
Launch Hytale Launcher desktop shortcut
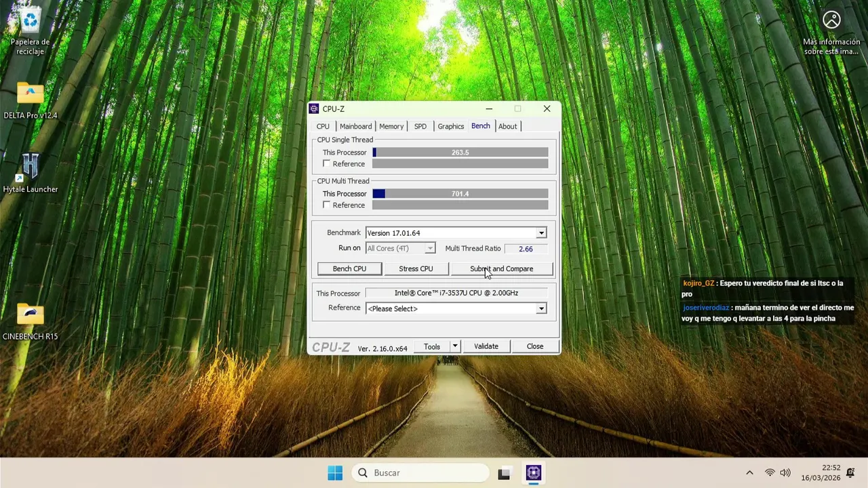point(30,174)
